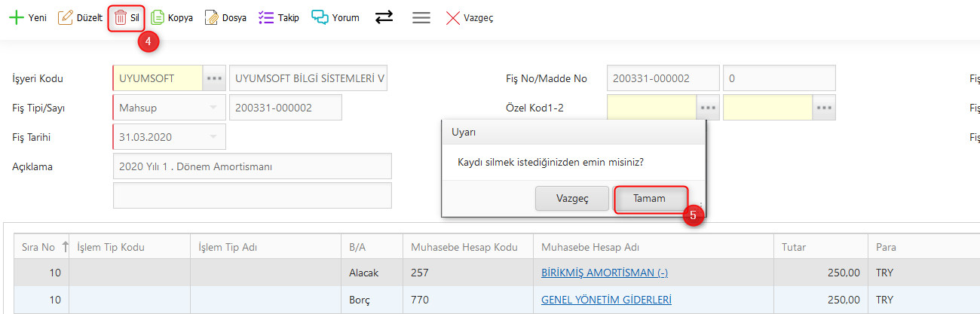
Task: Open BİRİKMİŞ AMORTİSMAN (-) account link
Action: point(603,273)
